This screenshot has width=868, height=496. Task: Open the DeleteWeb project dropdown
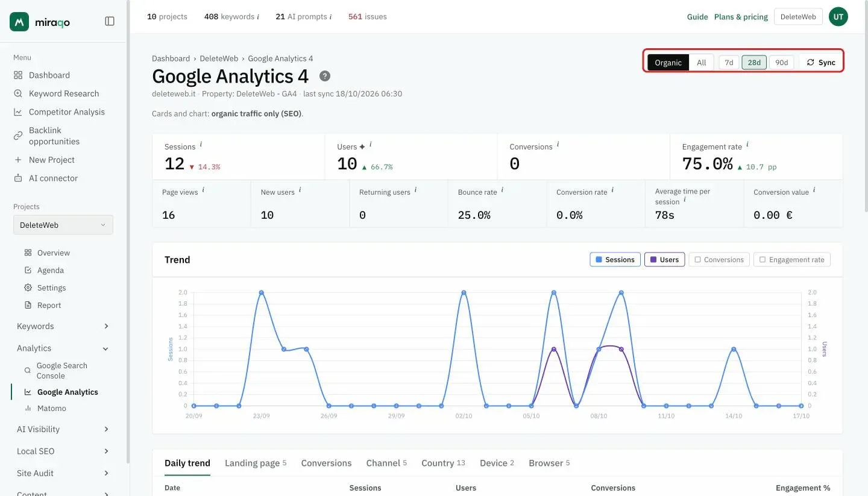[x=63, y=225]
